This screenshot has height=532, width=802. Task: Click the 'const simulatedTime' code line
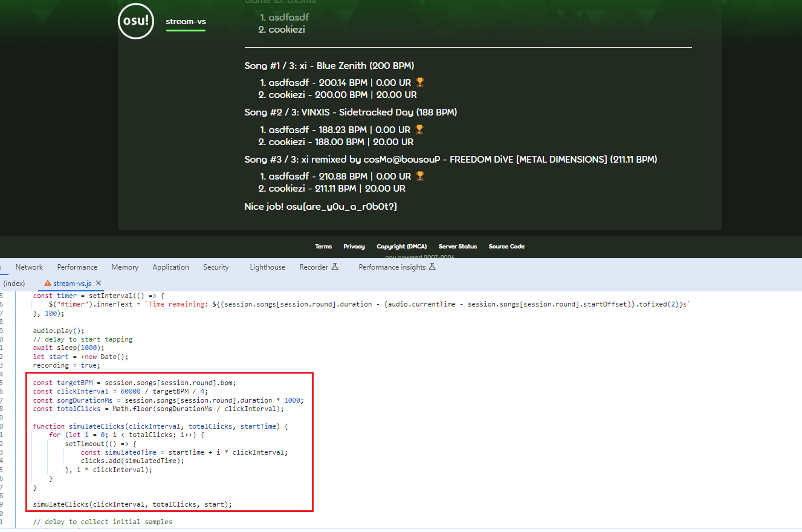click(184, 453)
